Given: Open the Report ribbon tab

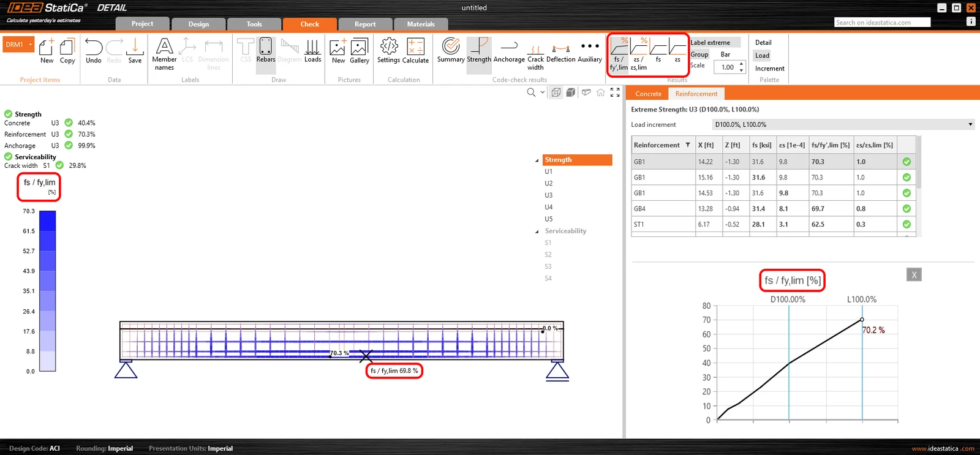Looking at the screenshot, I should point(365,24).
